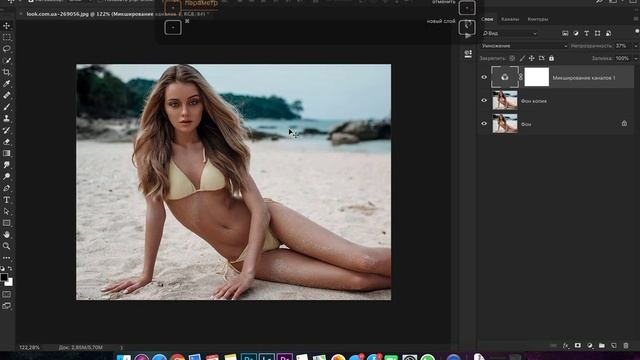Hide the Микширование каналов 1 layer
640x360 pixels.
click(x=484, y=77)
